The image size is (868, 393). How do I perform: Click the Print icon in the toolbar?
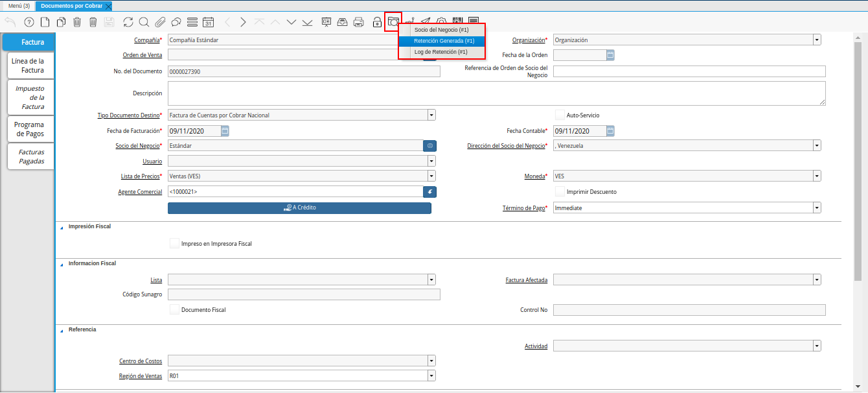coord(358,22)
